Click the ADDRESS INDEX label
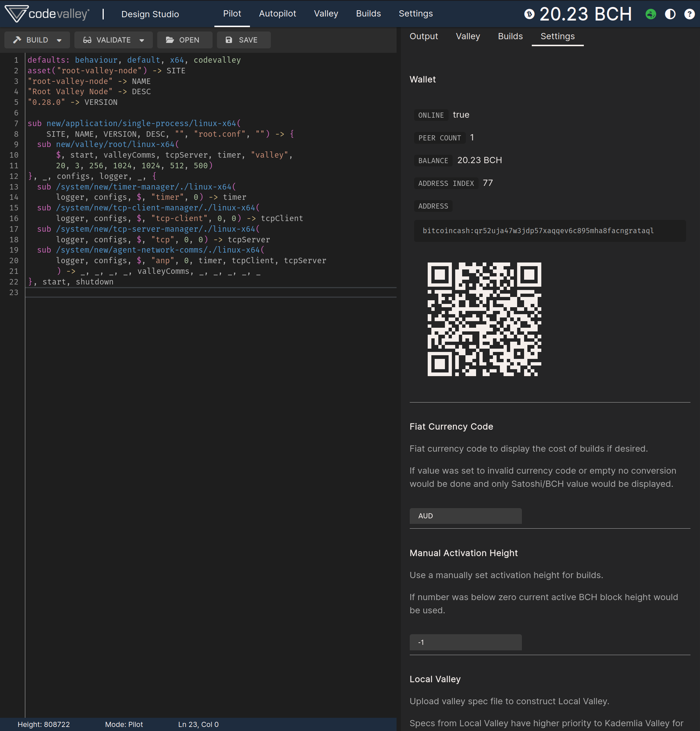The width and height of the screenshot is (700, 731). tap(446, 184)
